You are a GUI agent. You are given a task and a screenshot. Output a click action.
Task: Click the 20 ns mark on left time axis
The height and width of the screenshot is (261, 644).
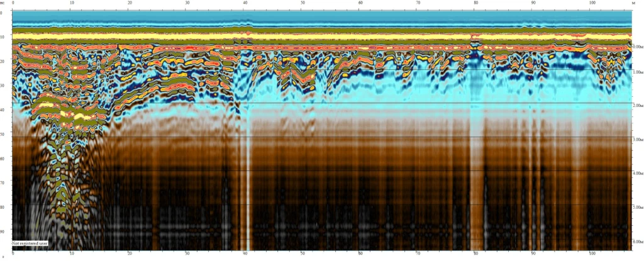[x=4, y=61]
